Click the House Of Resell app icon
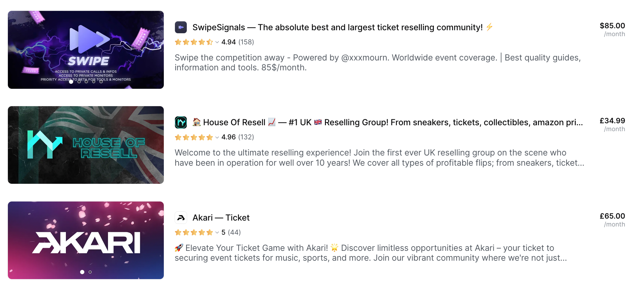Viewport: 644px width, 286px height. [x=181, y=122]
